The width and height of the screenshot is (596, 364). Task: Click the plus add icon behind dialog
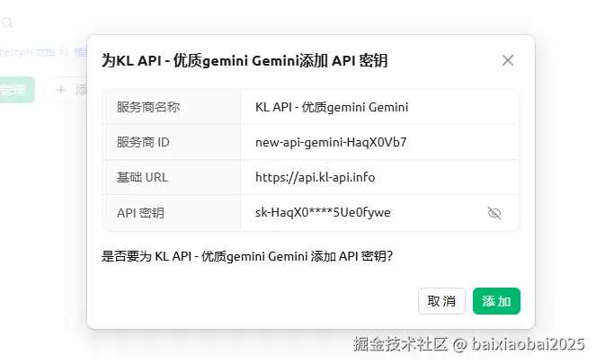tap(61, 90)
